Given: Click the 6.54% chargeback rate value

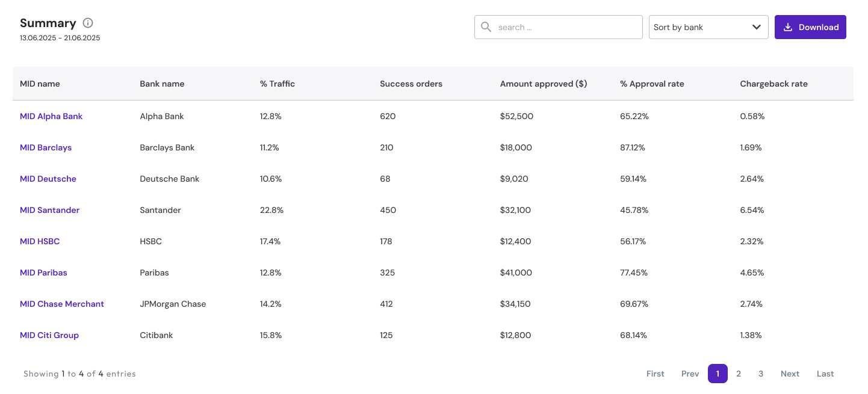Looking at the screenshot, I should pyautogui.click(x=752, y=210).
